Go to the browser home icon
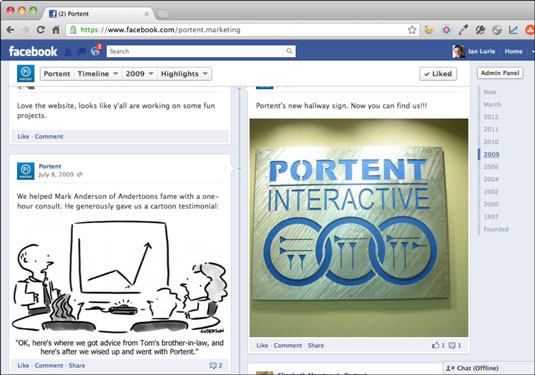 56,30
